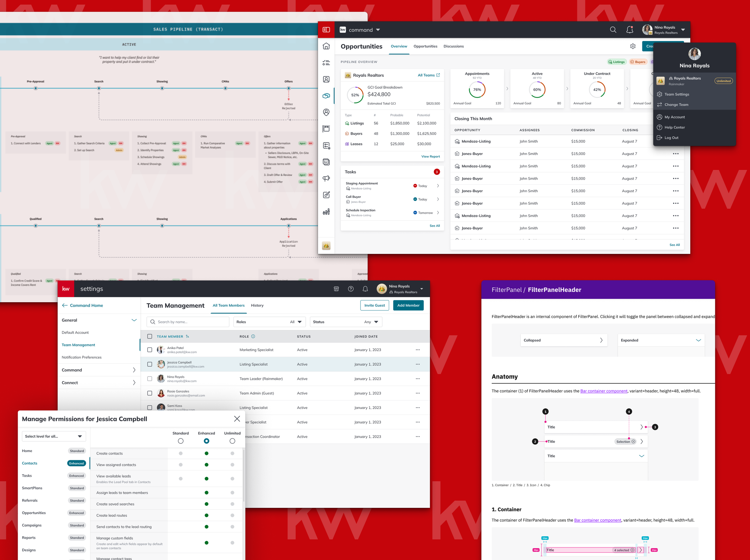Viewport: 750px width, 560px height.
Task: Choose Team Settings from the user menu
Action: (x=677, y=94)
